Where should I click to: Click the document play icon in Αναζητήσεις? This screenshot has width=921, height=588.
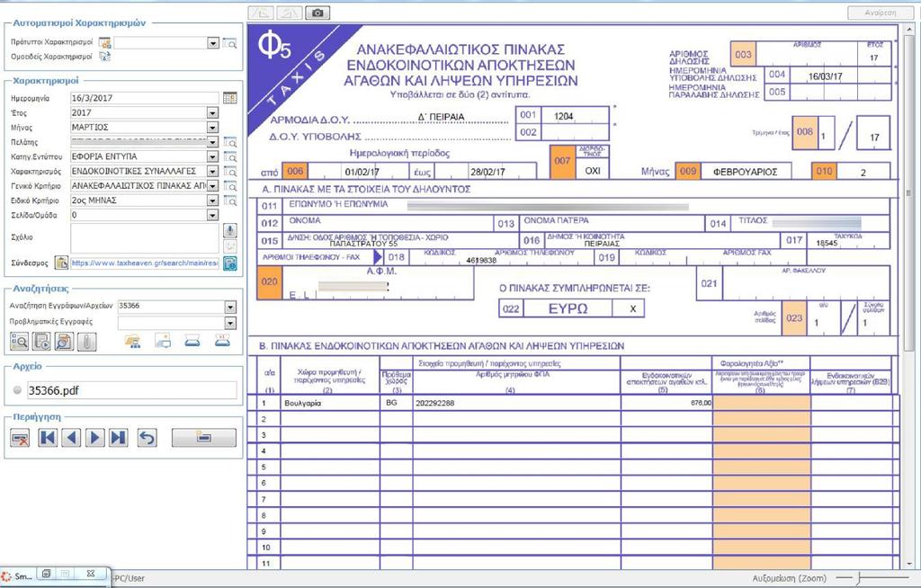41,342
